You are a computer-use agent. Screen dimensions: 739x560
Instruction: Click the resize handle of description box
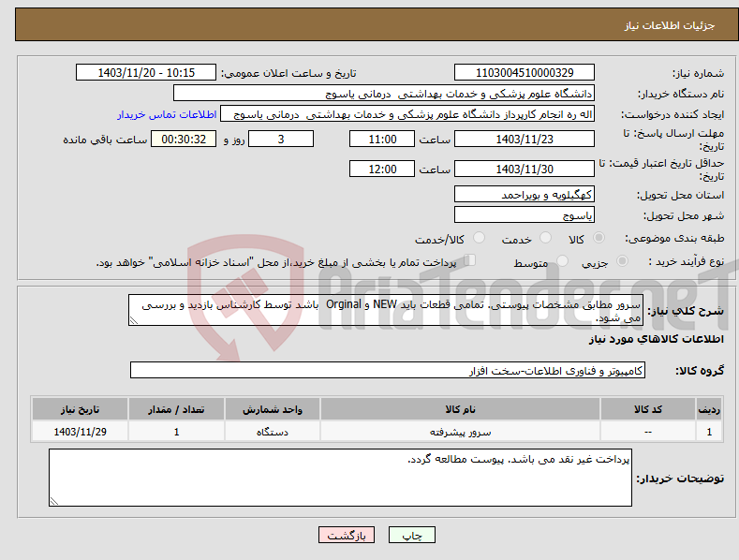click(134, 320)
